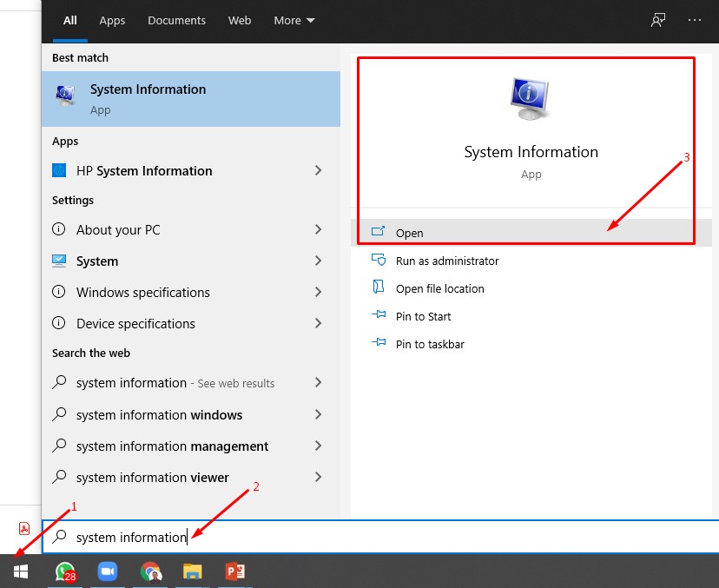Expand the HP System Information chevron

pos(318,171)
